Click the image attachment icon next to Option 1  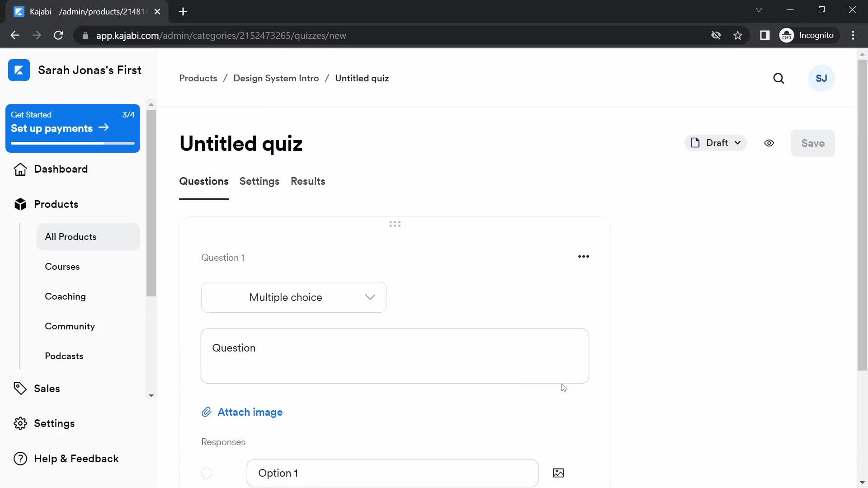(x=558, y=473)
